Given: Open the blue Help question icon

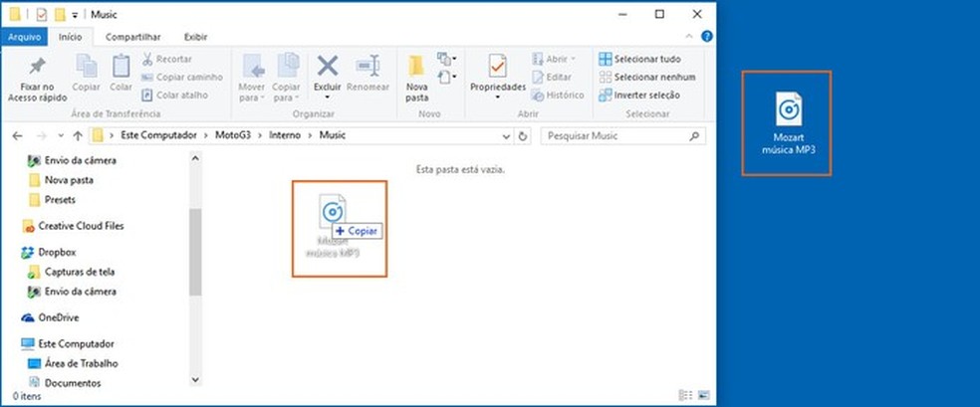Looking at the screenshot, I should [x=707, y=36].
